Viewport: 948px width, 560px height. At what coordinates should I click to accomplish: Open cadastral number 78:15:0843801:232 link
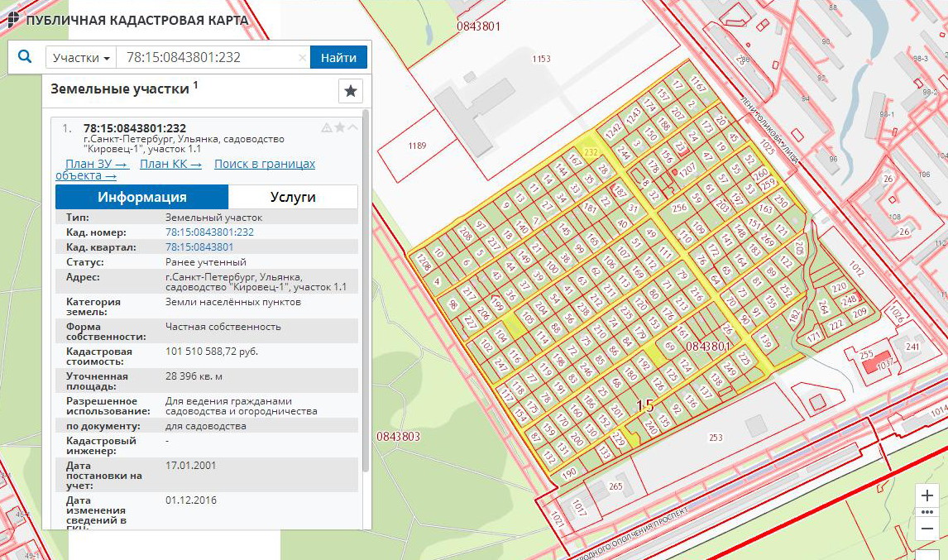tap(209, 232)
